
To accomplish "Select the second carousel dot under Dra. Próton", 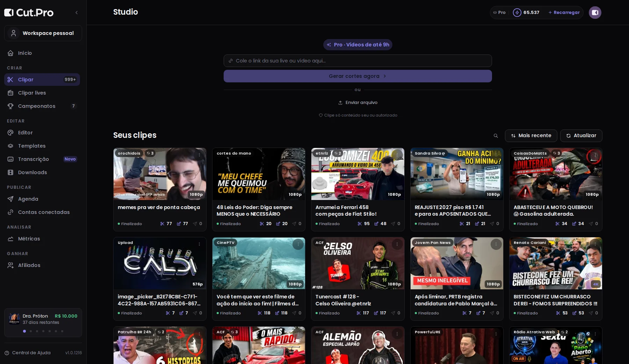I will coord(31,331).
